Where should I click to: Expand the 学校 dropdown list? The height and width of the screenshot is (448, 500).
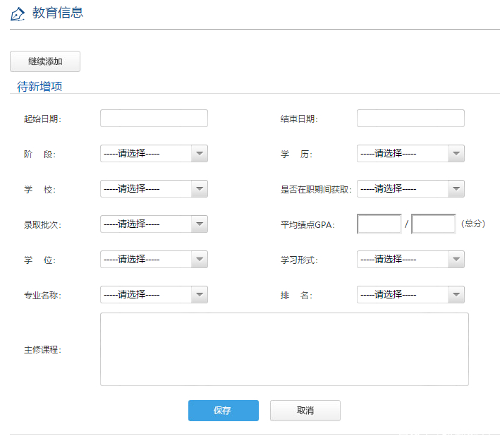(x=154, y=189)
